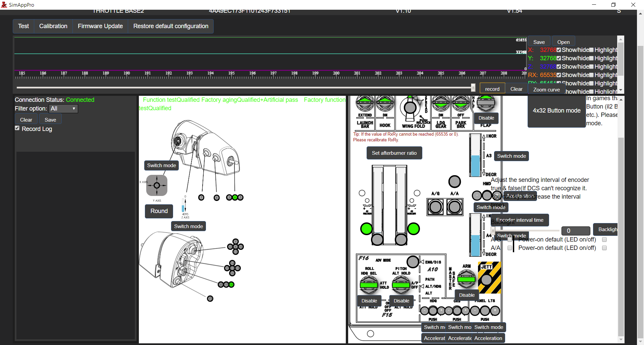
Task: Click the A/G square push button
Action: click(x=435, y=207)
